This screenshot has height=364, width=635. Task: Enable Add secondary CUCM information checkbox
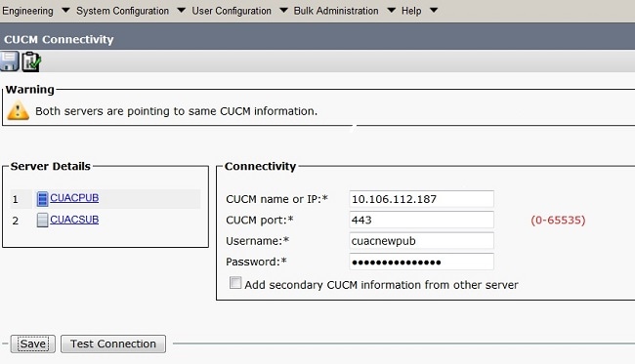coord(235,283)
